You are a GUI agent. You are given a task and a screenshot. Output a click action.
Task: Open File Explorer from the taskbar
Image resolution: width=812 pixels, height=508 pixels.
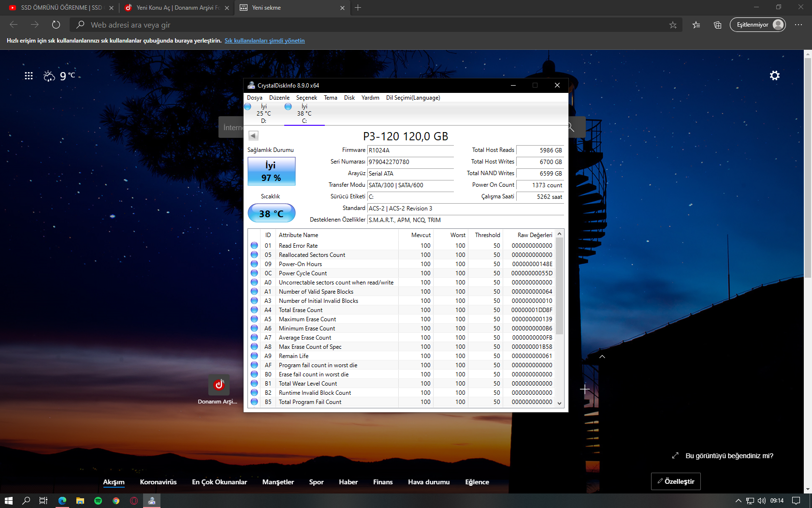(x=80, y=501)
